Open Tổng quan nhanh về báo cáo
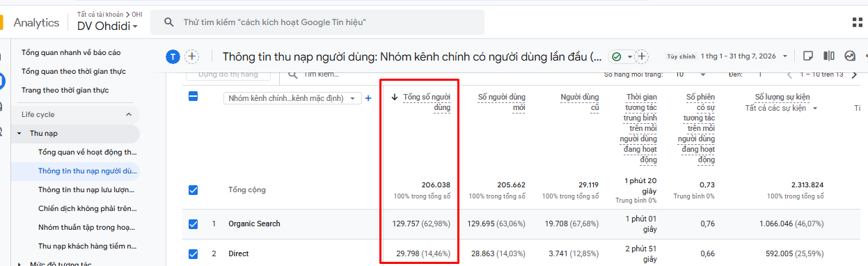The image size is (868, 266). tap(71, 52)
